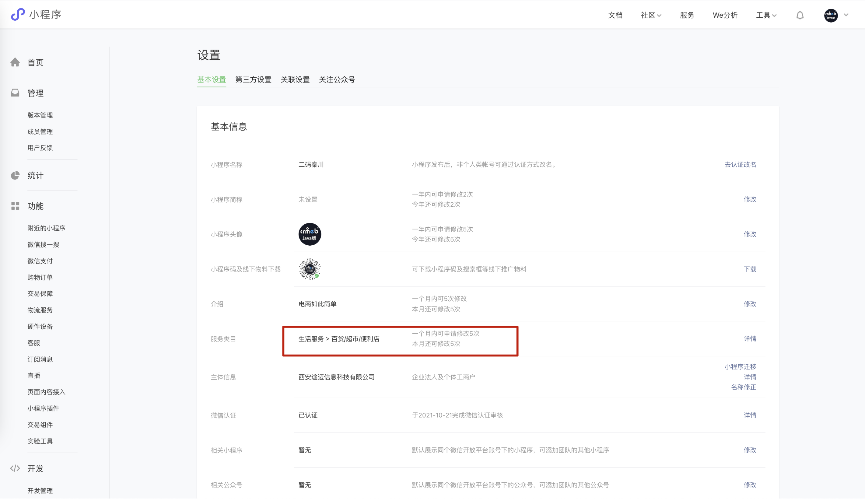Viewport: 865px width, 504px height.
Task: Click 名称修正 link
Action: [x=744, y=387]
